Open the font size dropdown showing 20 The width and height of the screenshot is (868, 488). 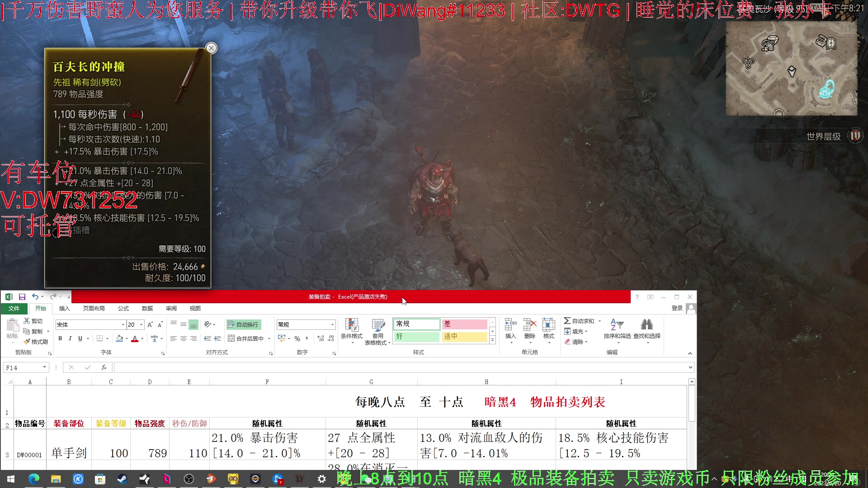click(142, 325)
